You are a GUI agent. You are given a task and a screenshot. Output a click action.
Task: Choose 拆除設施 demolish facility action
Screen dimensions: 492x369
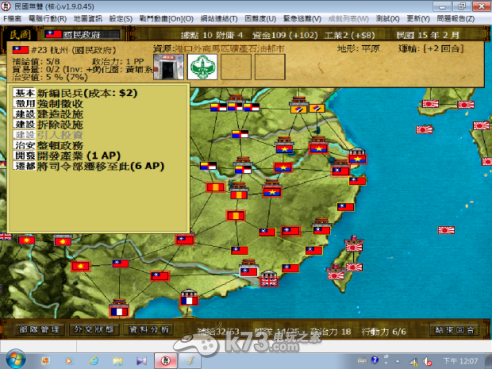pyautogui.click(x=48, y=124)
